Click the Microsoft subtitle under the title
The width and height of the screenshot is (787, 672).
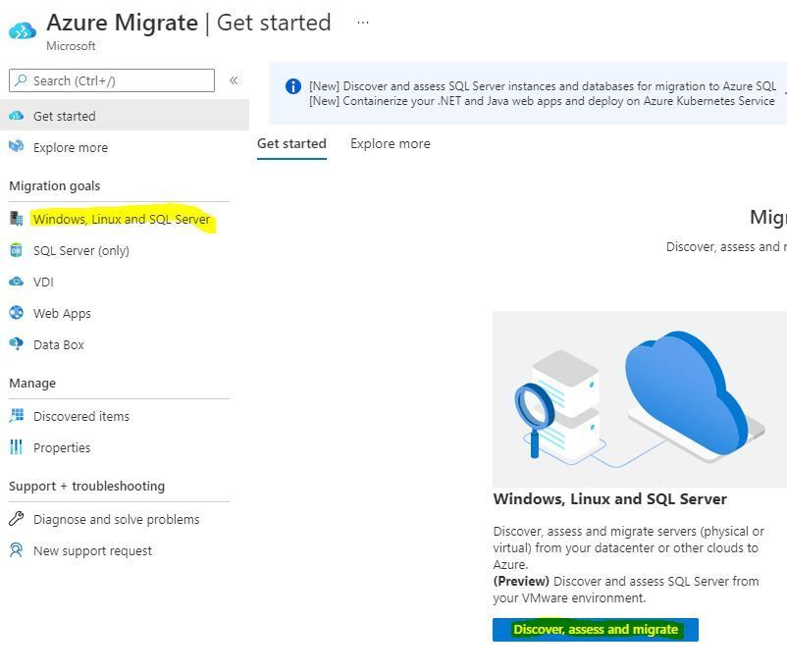[71, 46]
